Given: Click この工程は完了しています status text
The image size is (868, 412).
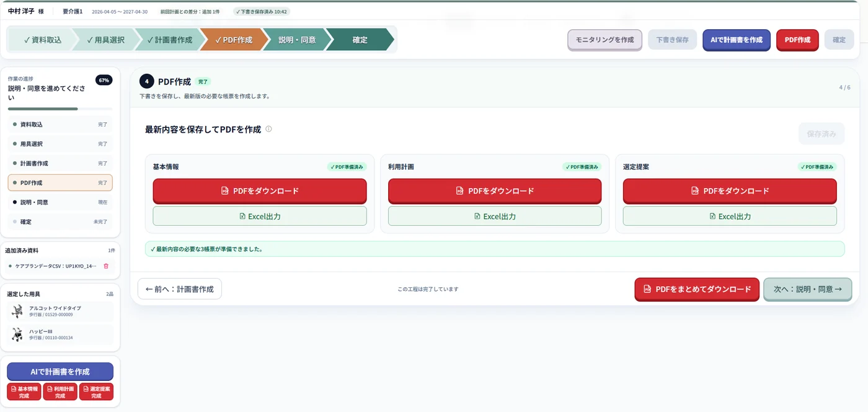Looking at the screenshot, I should pos(428,289).
